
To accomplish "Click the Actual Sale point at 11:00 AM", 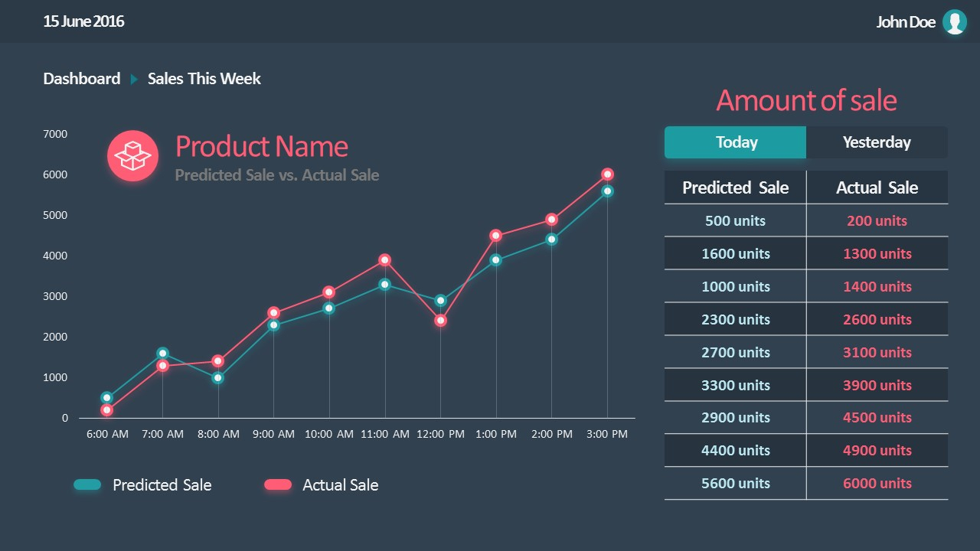I will point(385,260).
